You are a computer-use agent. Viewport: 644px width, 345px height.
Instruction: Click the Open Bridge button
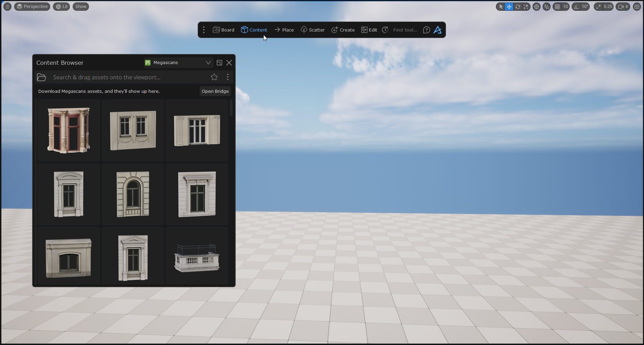215,91
